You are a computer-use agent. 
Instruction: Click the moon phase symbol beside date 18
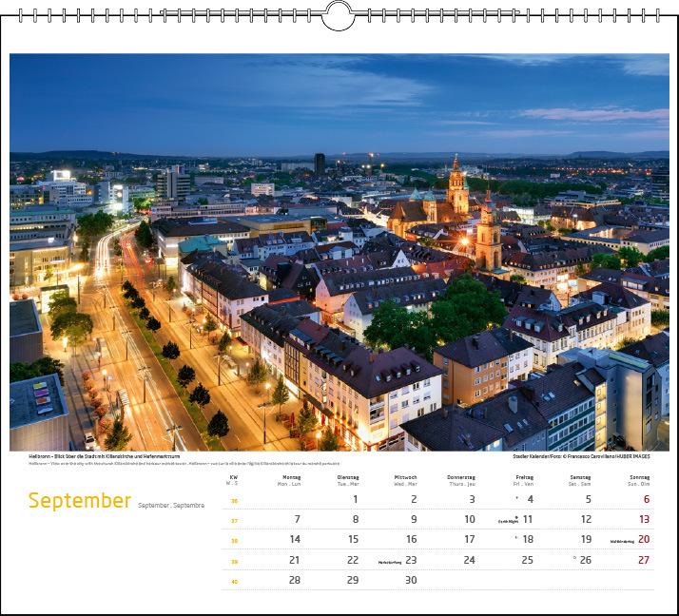tap(516, 538)
